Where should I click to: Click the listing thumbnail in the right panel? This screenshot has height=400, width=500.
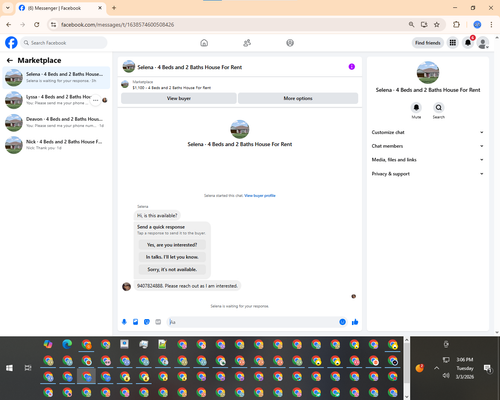click(428, 72)
